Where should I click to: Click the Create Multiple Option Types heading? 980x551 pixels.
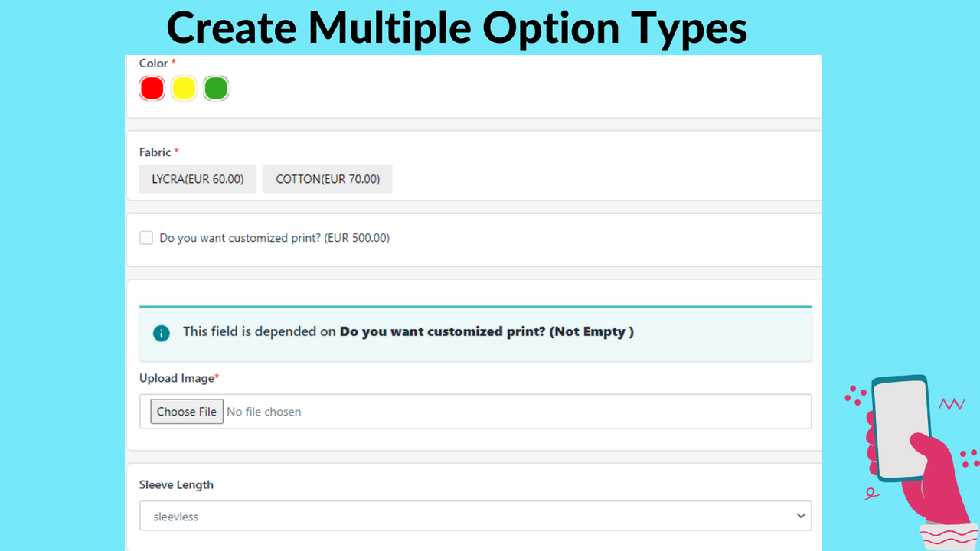tap(456, 28)
